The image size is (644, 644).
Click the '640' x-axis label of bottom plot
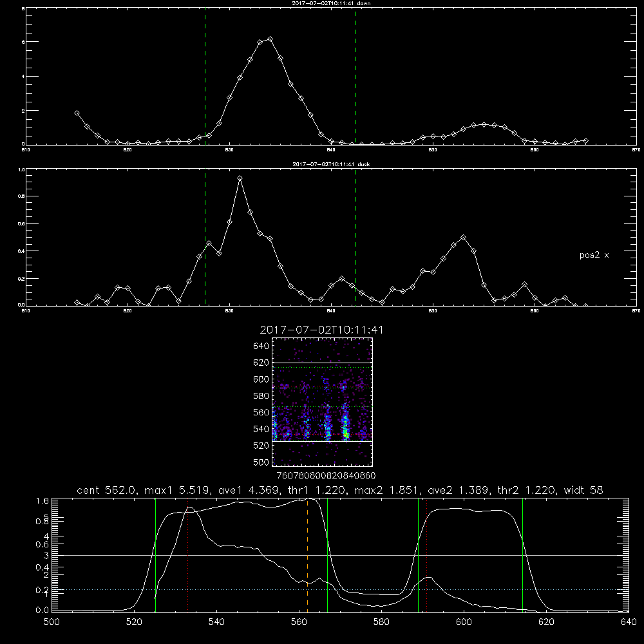tap(629, 622)
